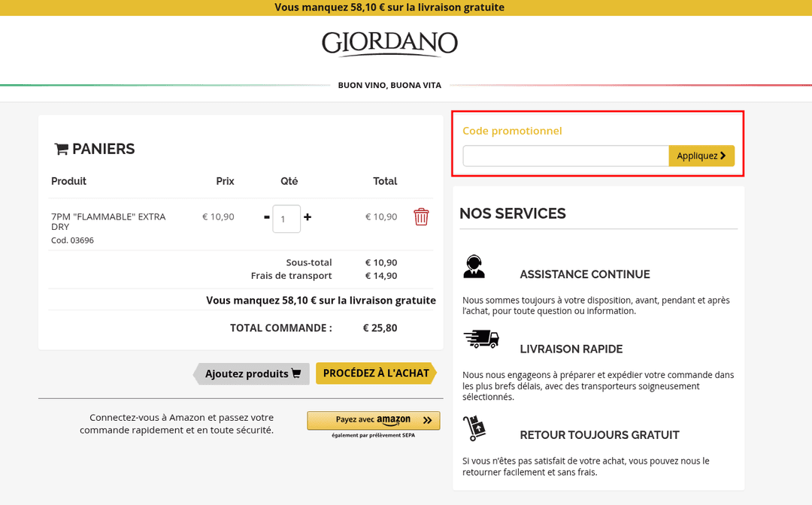This screenshot has height=505, width=812.
Task: Click the Giordano logo
Action: [x=389, y=44]
